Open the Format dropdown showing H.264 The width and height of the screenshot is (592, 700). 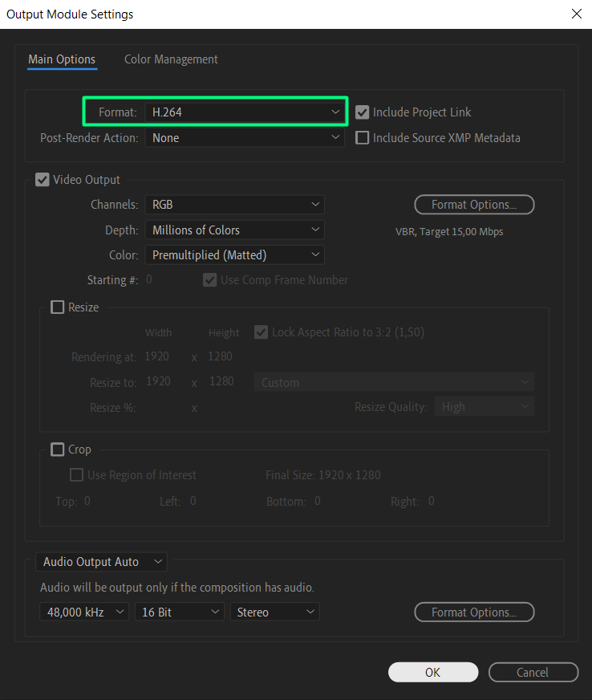245,112
